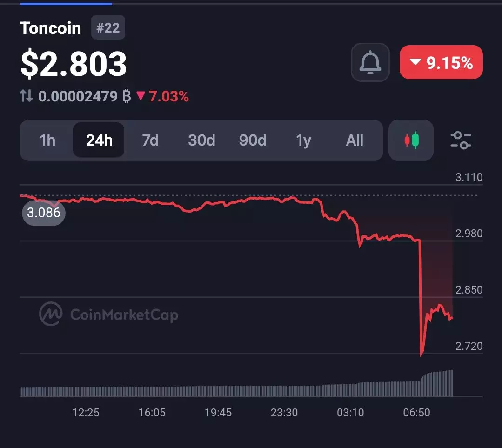Screen dimensions: 502x448
Task: Select the All time range
Action: (355, 140)
